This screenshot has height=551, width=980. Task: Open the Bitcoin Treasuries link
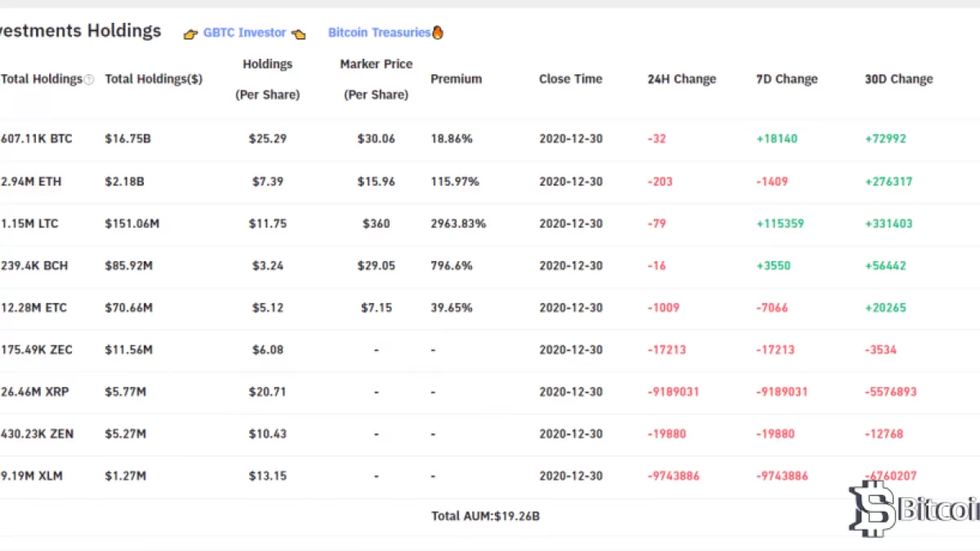(379, 33)
